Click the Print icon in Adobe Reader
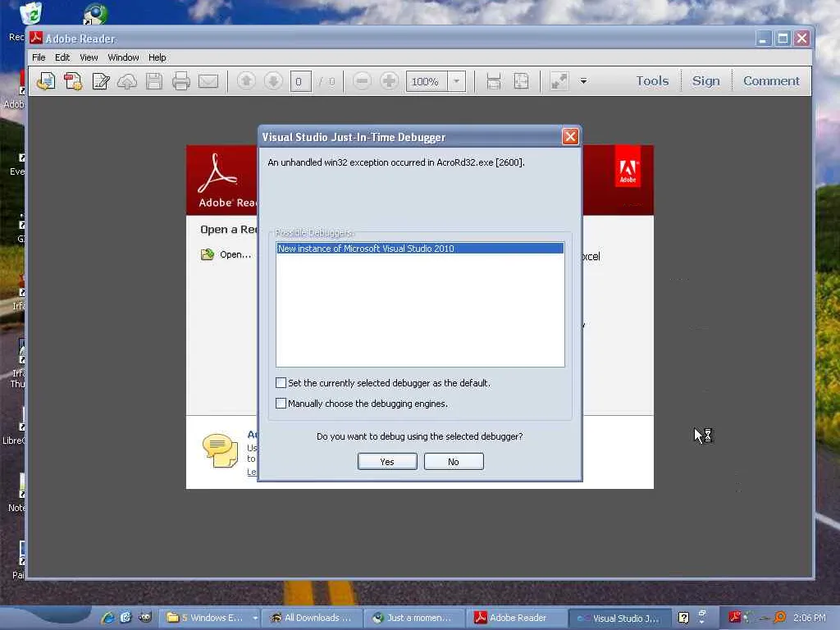This screenshot has height=630, width=840. pyautogui.click(x=181, y=81)
